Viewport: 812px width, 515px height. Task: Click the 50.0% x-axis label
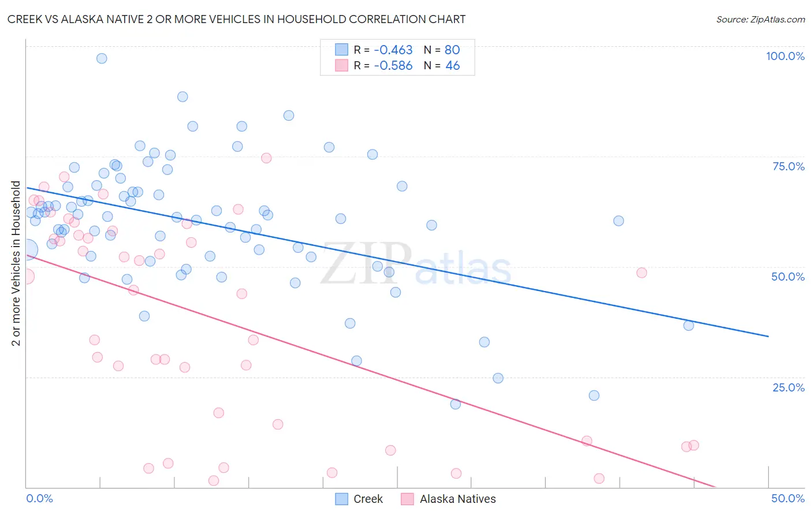point(788,498)
